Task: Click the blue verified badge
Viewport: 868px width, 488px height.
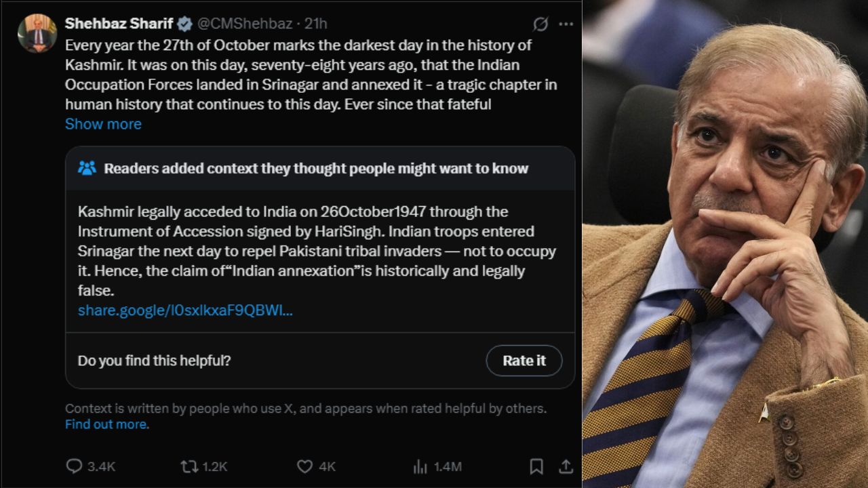Action: click(x=184, y=24)
